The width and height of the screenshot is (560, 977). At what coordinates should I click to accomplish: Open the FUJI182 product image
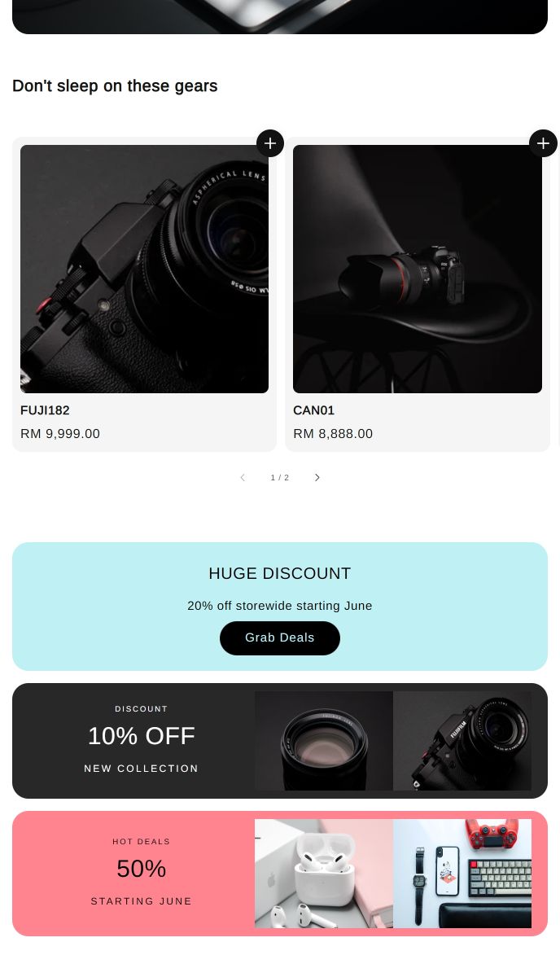pyautogui.click(x=144, y=269)
